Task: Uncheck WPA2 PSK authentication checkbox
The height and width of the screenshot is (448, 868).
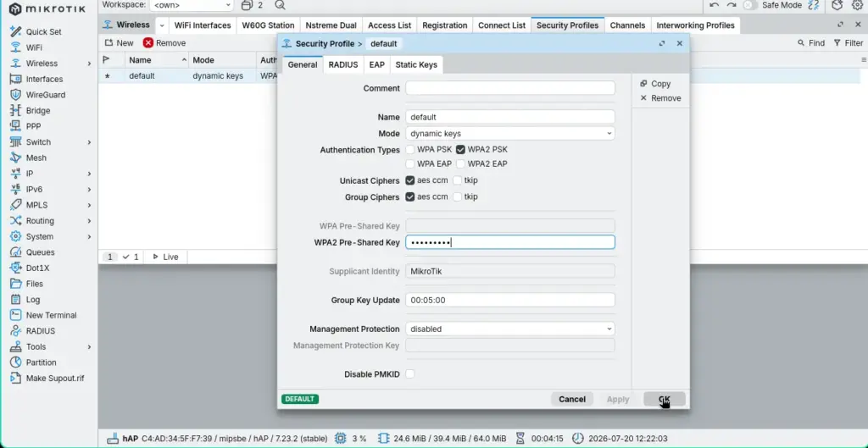Action: point(460,149)
